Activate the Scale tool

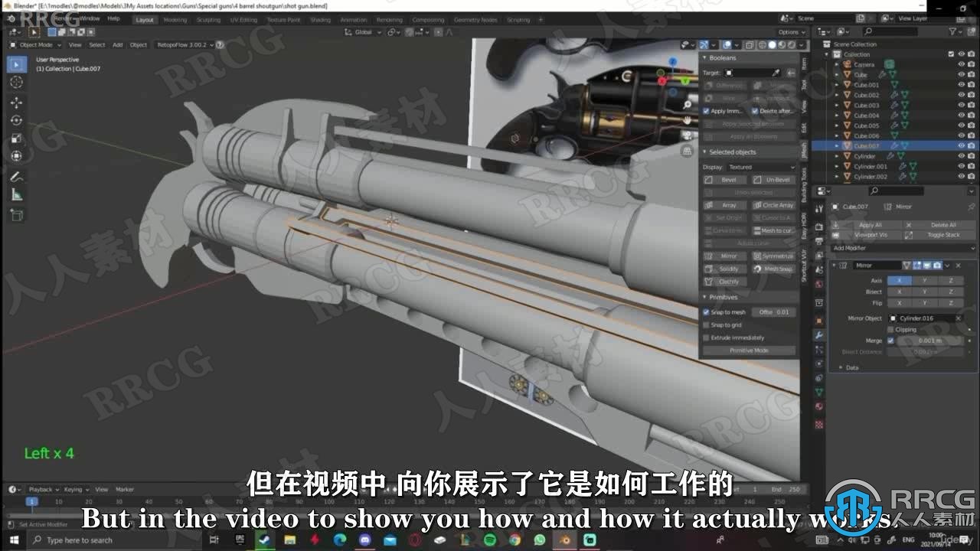pyautogui.click(x=17, y=138)
